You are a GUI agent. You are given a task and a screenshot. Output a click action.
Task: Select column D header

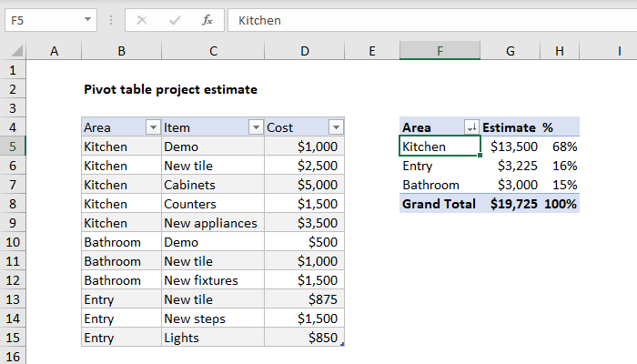point(305,51)
